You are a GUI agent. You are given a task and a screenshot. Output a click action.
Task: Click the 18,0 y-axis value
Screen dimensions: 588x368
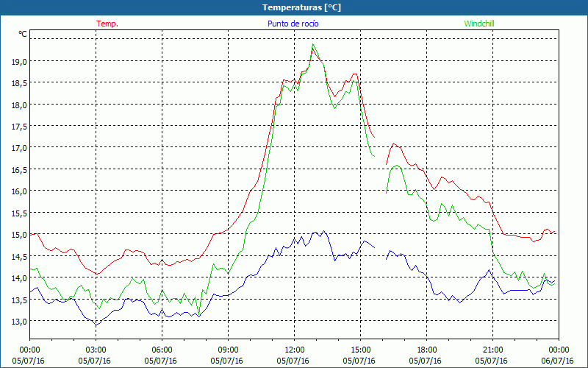coord(19,105)
